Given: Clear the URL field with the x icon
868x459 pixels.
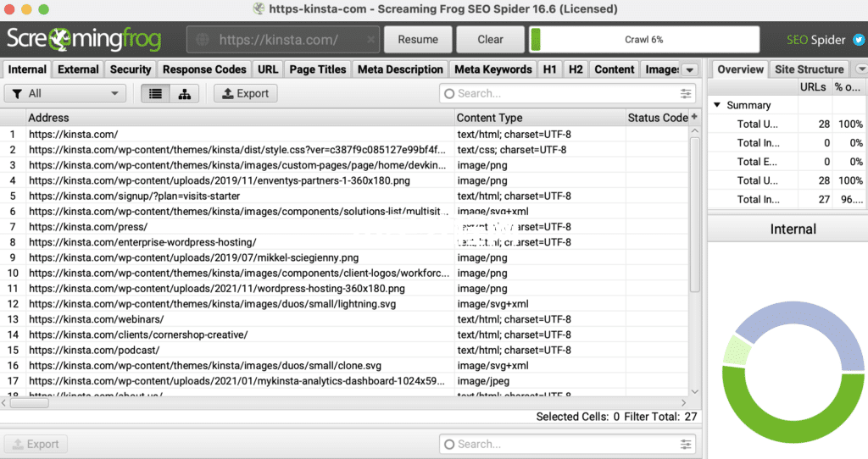Looking at the screenshot, I should tap(371, 40).
